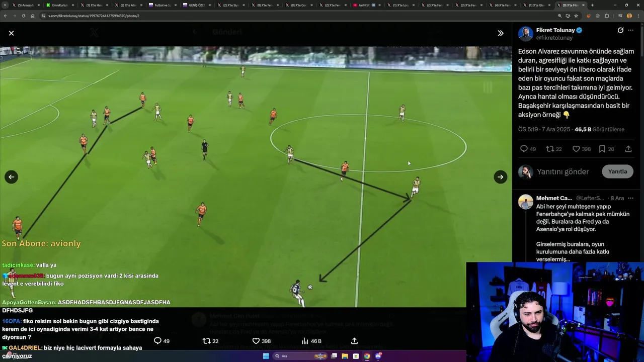Open the '46,5 B Görüntüleme' view count link
The image size is (644, 362).
(599, 129)
